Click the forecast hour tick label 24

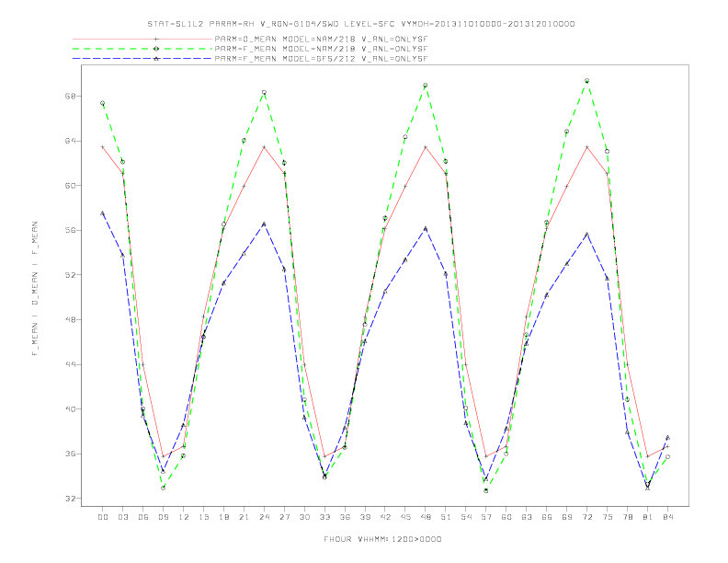[264, 517]
